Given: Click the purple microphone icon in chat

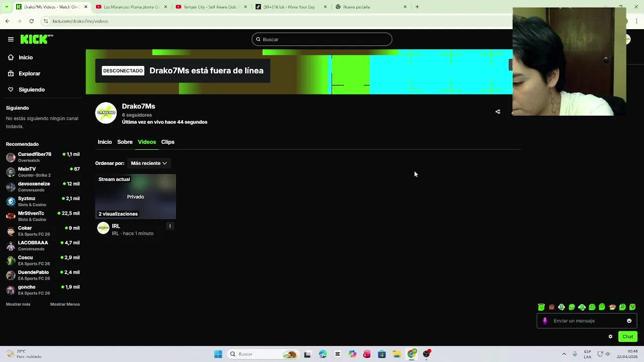Looking at the screenshot, I should tap(545, 321).
